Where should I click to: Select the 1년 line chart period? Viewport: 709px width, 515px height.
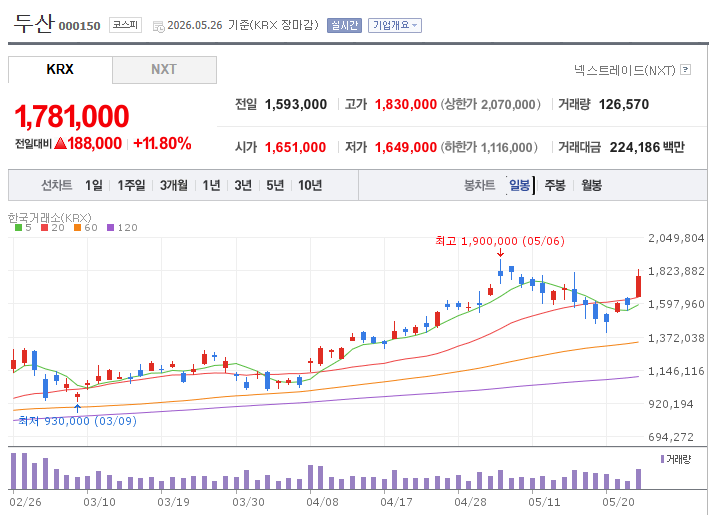211,185
